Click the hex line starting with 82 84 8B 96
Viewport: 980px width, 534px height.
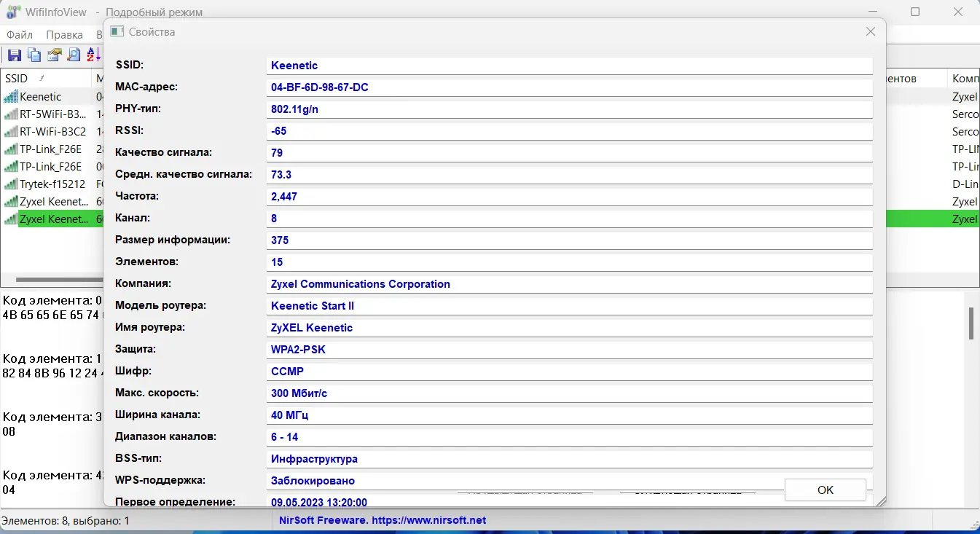pos(52,373)
